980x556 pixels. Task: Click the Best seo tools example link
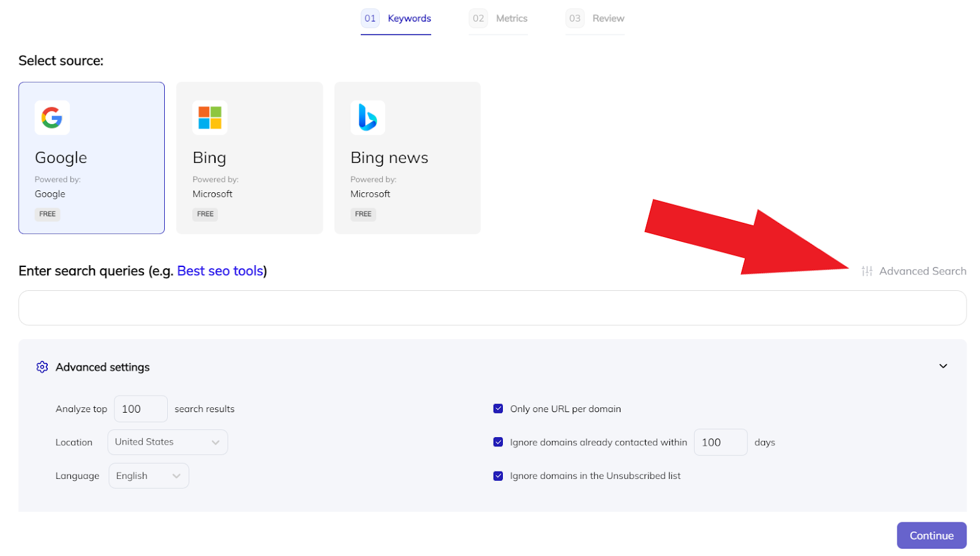pos(220,271)
